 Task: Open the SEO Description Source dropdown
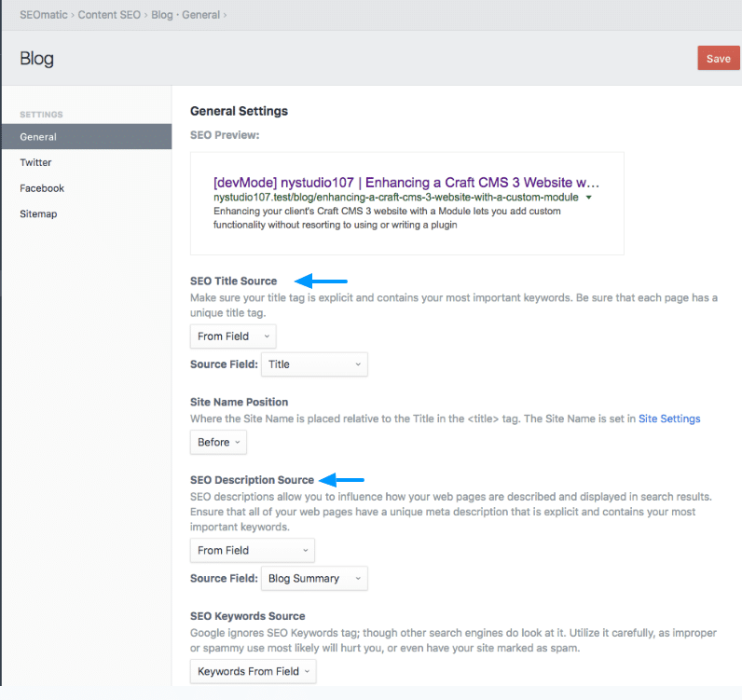252,550
